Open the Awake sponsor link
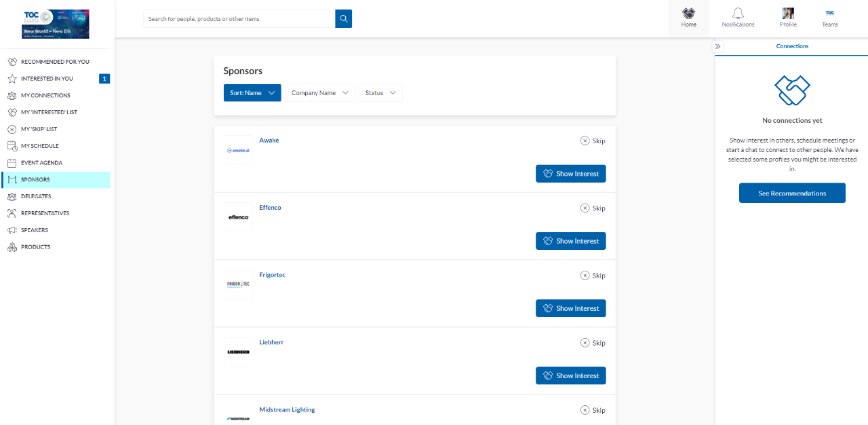Image resolution: width=868 pixels, height=425 pixels. pos(269,141)
